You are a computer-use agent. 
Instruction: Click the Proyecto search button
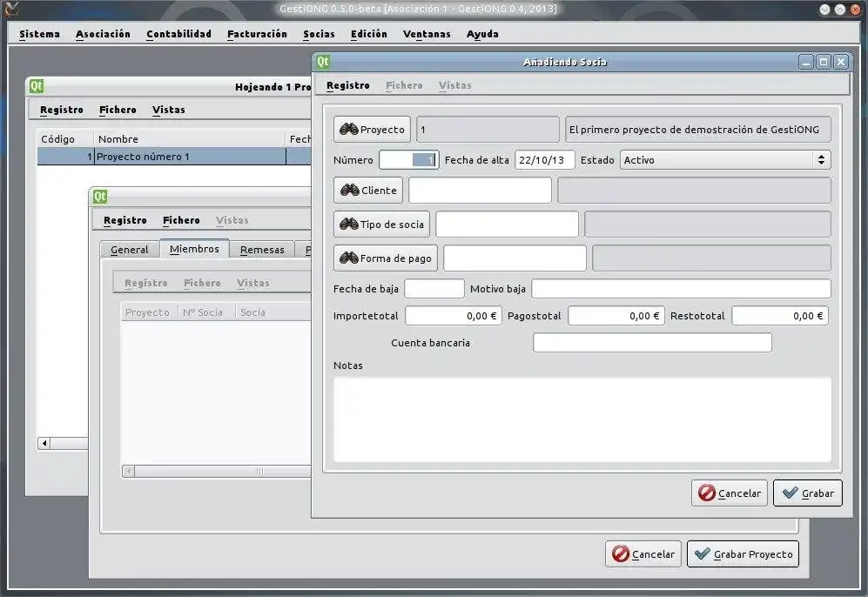point(372,130)
